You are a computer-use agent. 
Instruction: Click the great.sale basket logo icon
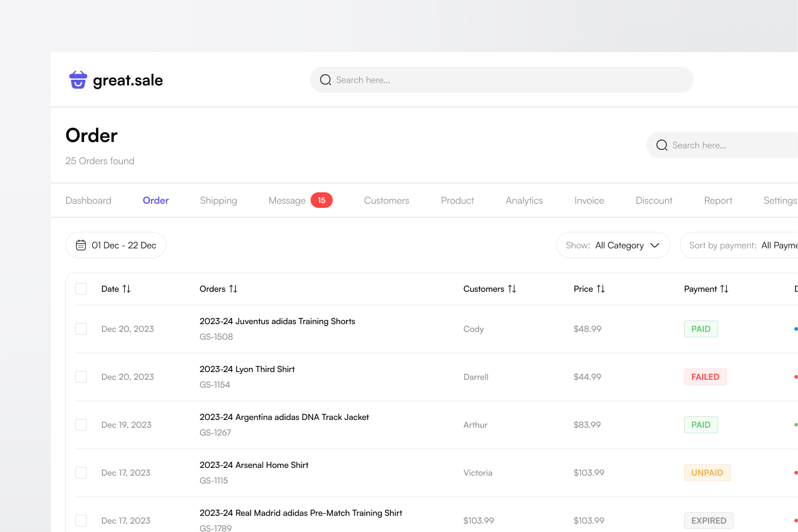click(x=78, y=80)
